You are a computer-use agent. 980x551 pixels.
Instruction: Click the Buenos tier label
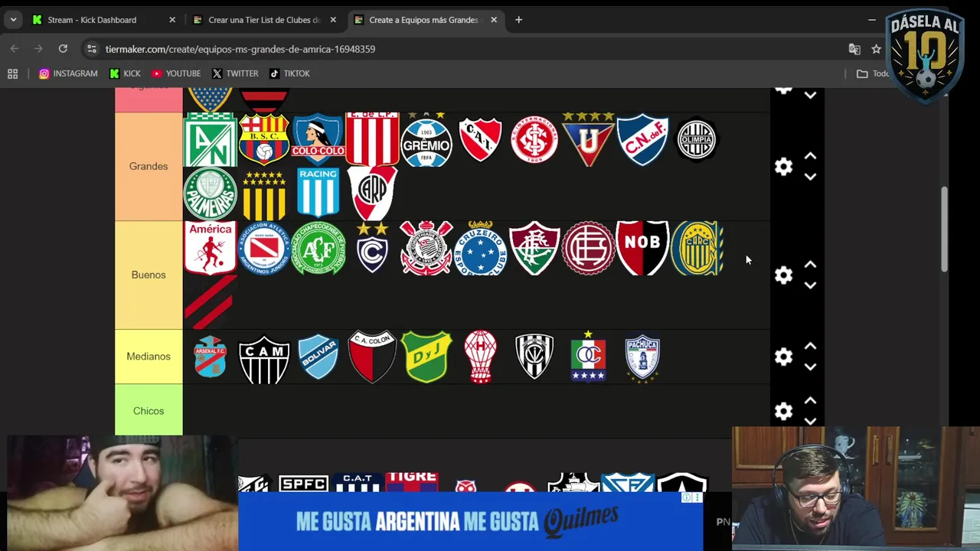(x=149, y=275)
